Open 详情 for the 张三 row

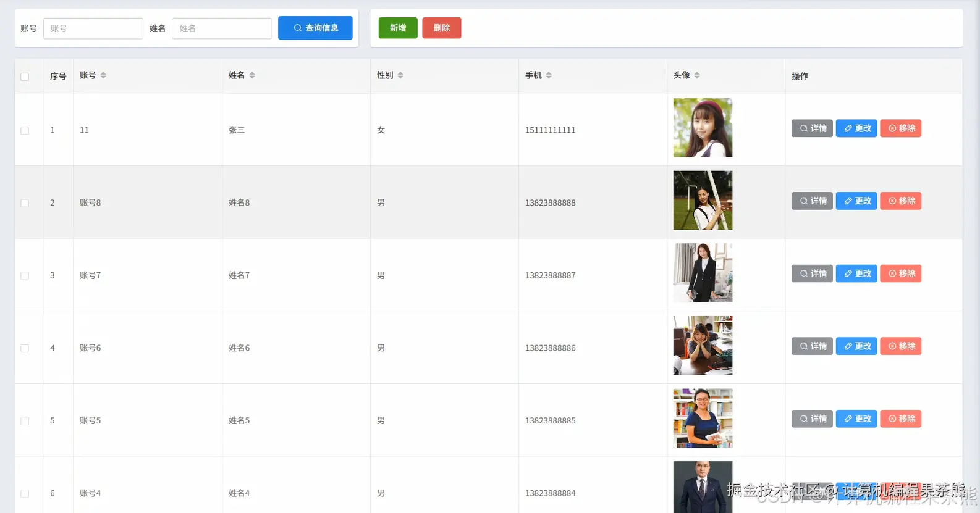coord(813,128)
